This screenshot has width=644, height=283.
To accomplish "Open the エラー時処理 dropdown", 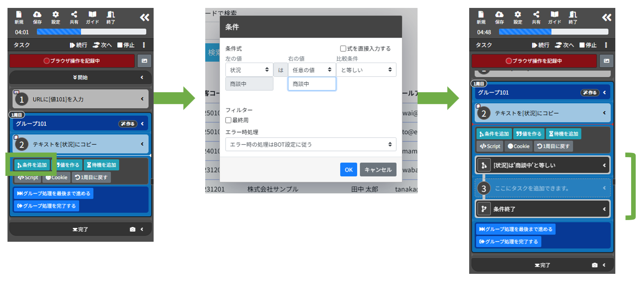I will click(x=311, y=144).
